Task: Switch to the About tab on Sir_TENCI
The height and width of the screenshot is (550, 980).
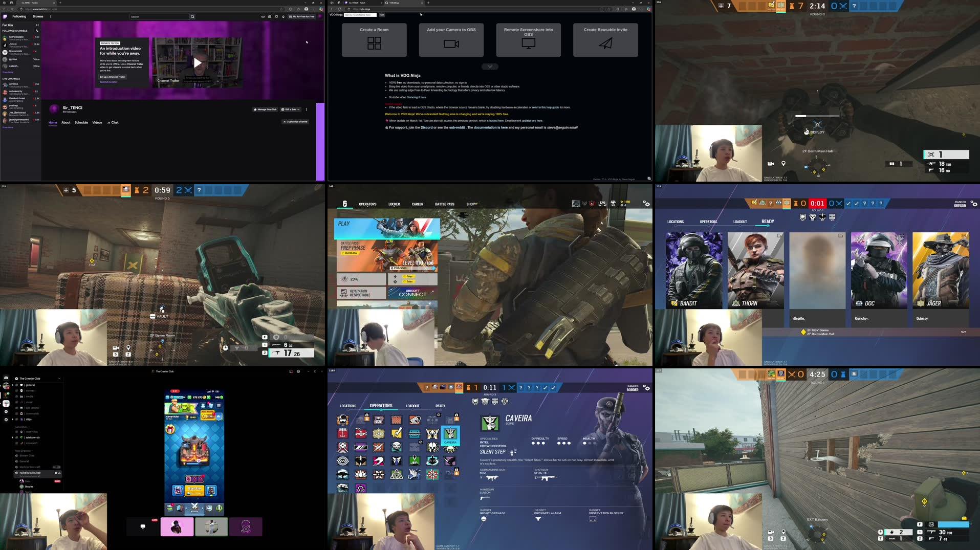Action: tap(66, 123)
